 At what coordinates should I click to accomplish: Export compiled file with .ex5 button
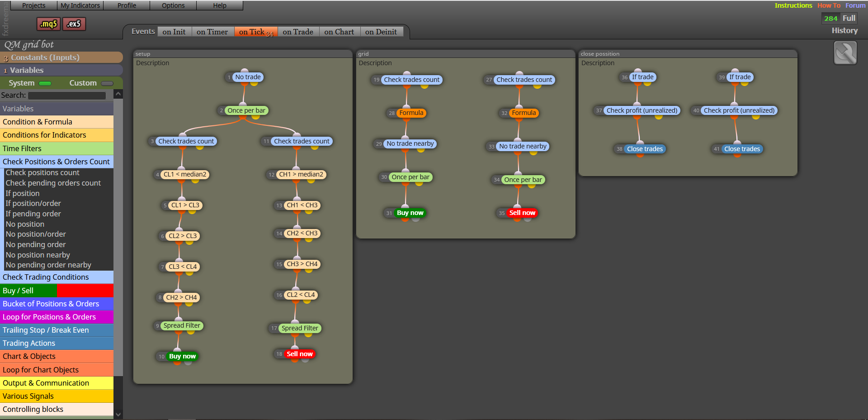[74, 24]
